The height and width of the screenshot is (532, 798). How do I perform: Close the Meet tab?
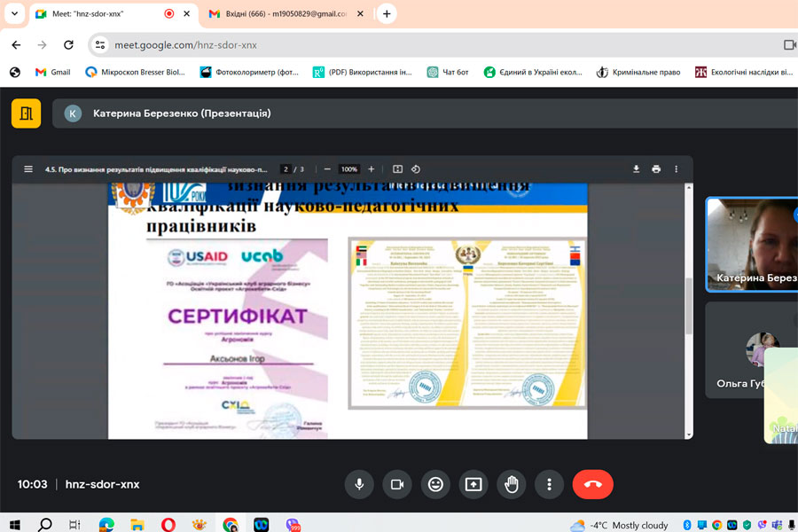187,14
